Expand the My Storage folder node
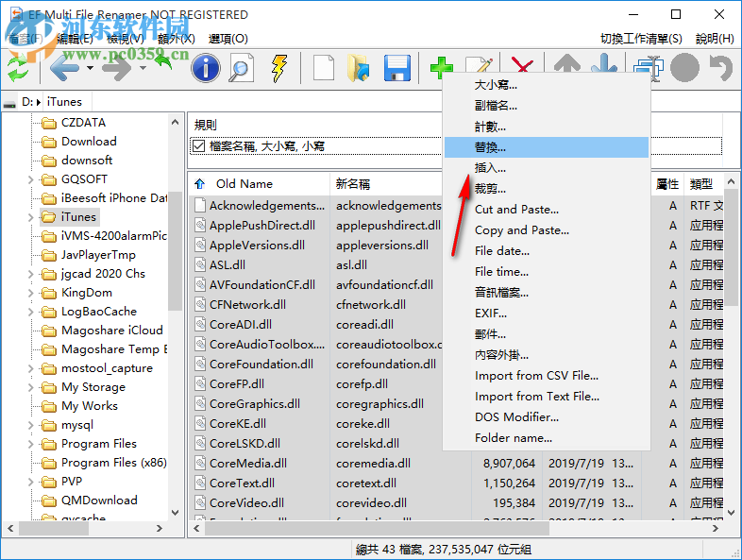This screenshot has width=742, height=560. point(31,387)
